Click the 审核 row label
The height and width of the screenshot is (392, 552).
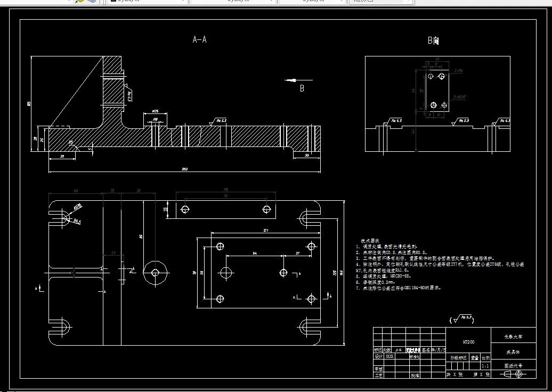point(379,369)
